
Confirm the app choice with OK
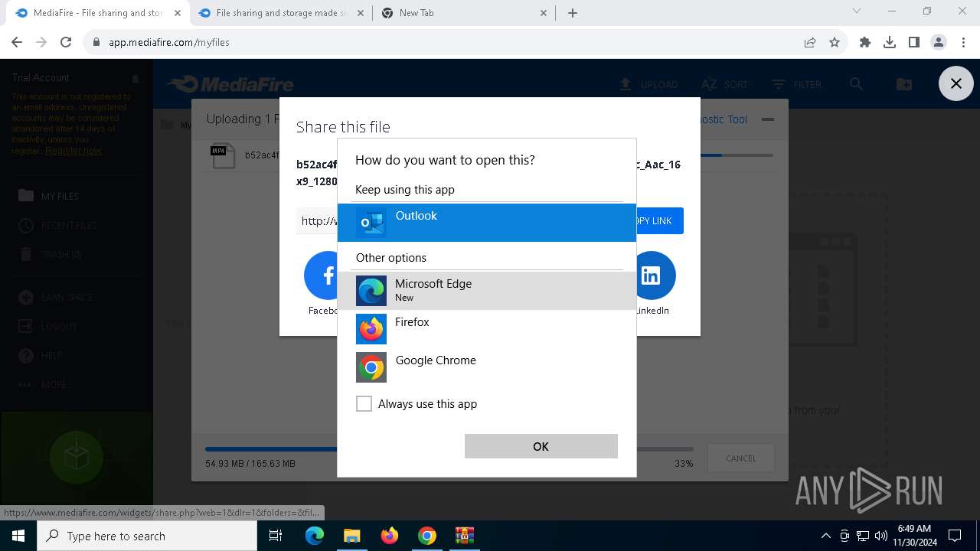tap(541, 446)
